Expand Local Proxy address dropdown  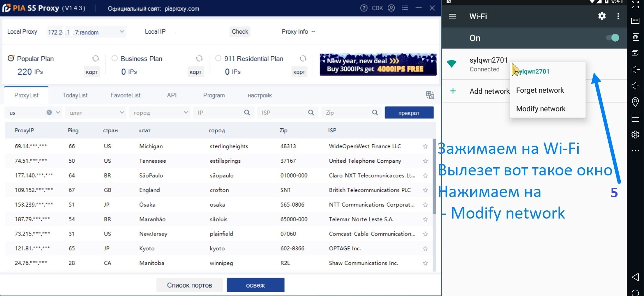coord(121,31)
